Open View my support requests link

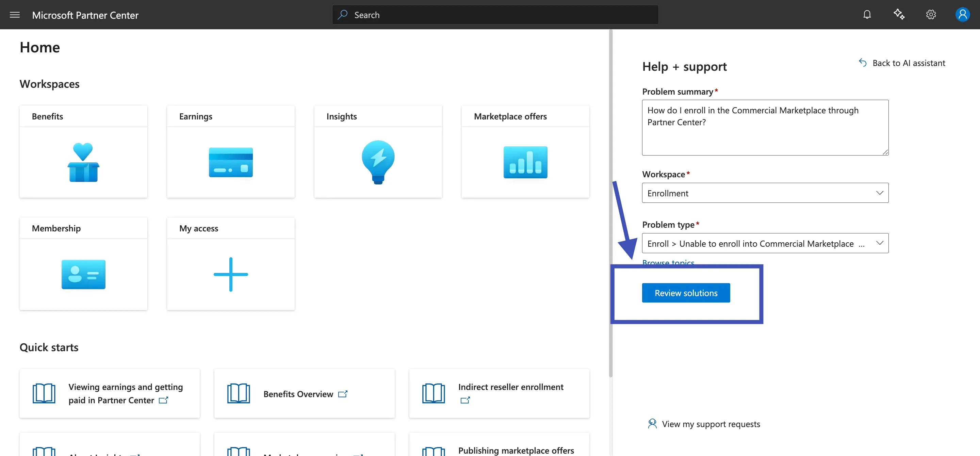coord(710,424)
